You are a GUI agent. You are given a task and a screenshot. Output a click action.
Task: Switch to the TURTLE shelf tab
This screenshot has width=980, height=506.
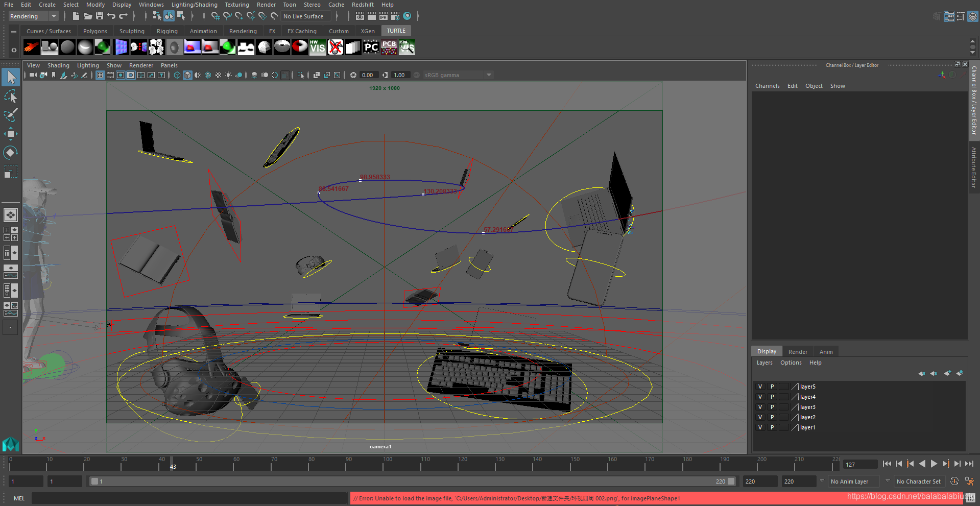click(x=396, y=31)
